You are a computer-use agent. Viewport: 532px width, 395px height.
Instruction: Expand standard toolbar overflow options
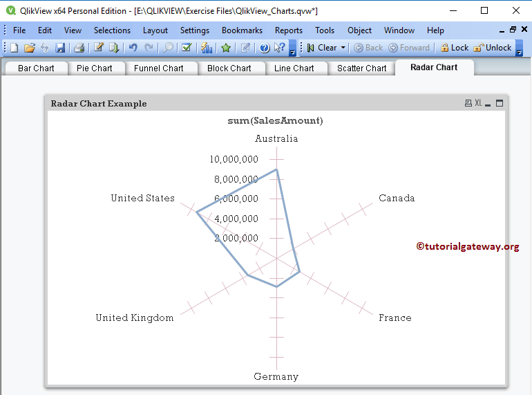[x=292, y=48]
